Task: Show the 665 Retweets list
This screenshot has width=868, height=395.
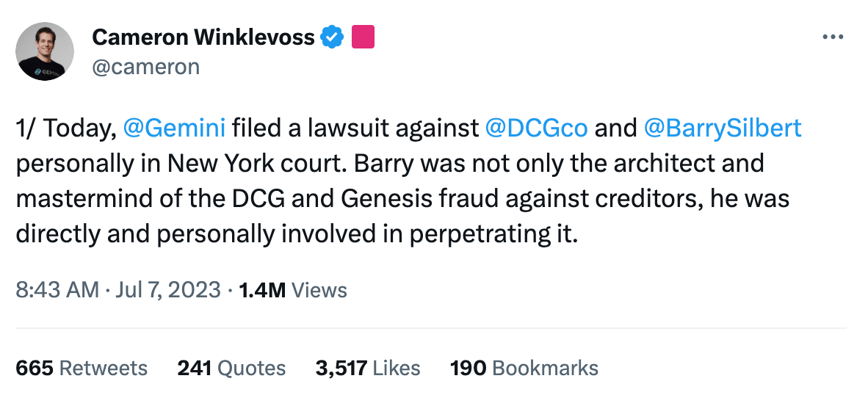Action: pyautogui.click(x=82, y=368)
